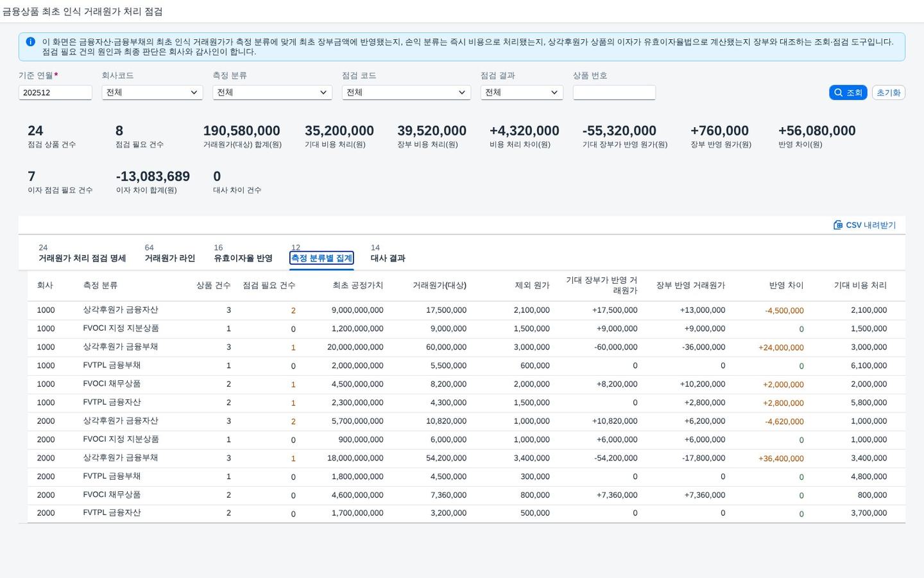Click the +56,080,000 반영 차이 KPI figure
This screenshot has width=924, height=578.
[817, 131]
